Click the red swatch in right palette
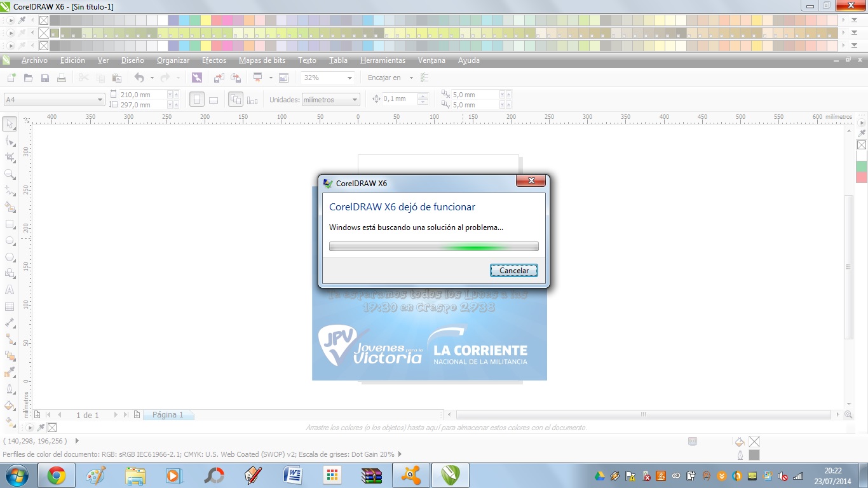This screenshot has height=488, width=868. coord(862,177)
